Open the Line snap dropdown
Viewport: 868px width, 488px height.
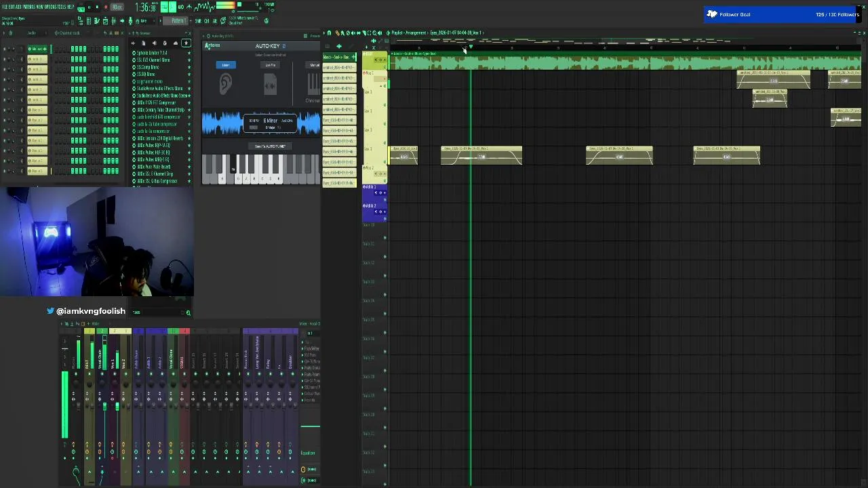tap(145, 21)
